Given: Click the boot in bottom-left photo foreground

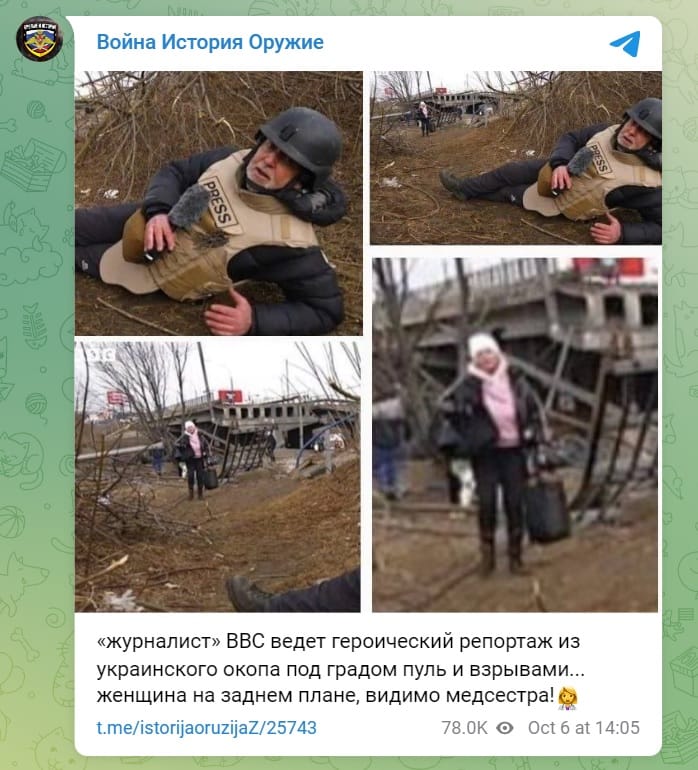Looking at the screenshot, I should pyautogui.click(x=248, y=593).
